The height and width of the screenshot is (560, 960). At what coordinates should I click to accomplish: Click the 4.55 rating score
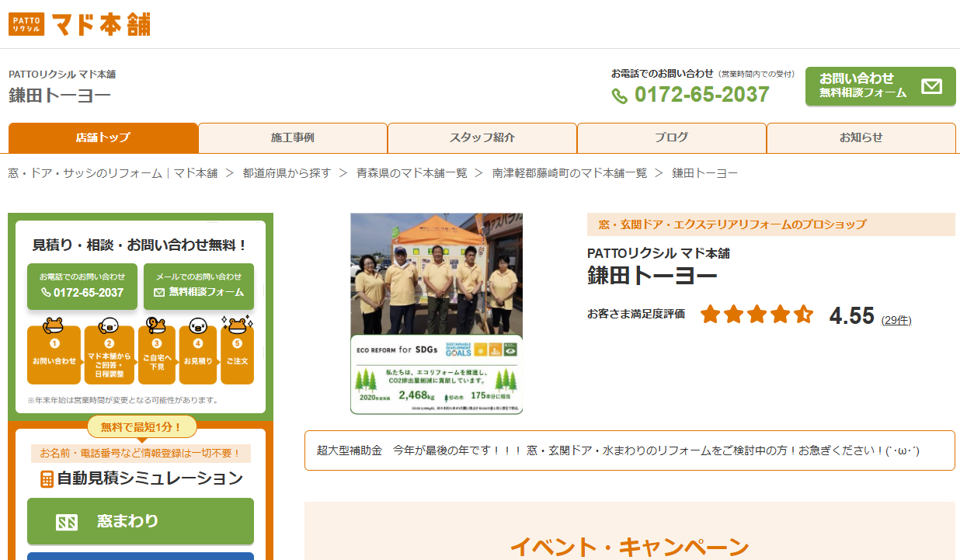point(852,315)
